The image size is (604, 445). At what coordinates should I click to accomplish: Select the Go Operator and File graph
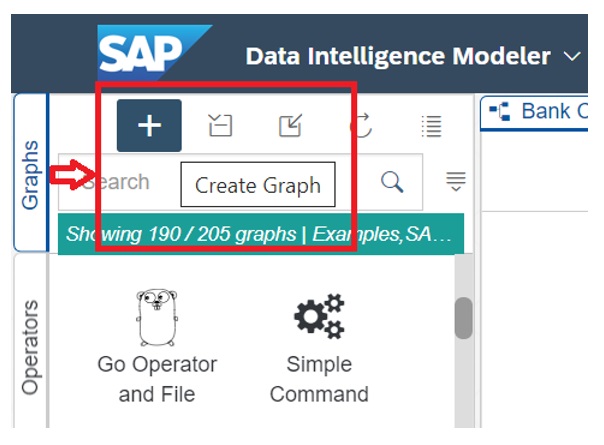click(x=157, y=345)
